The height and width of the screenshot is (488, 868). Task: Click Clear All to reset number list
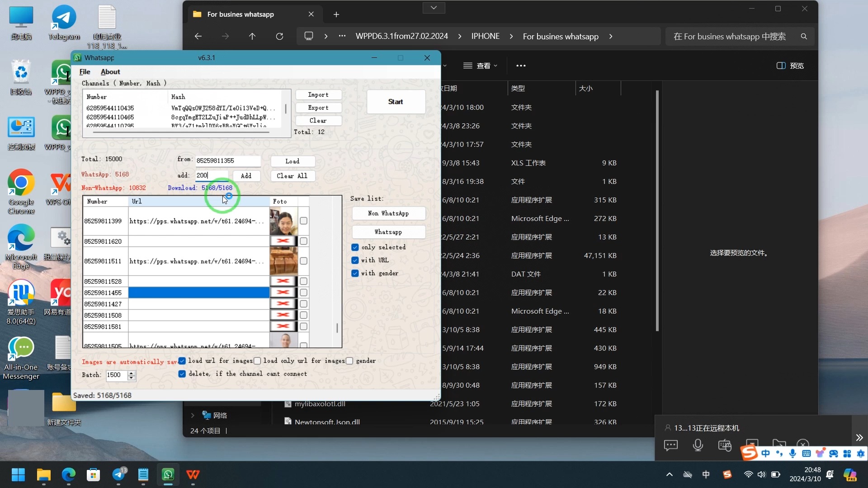pos(292,176)
